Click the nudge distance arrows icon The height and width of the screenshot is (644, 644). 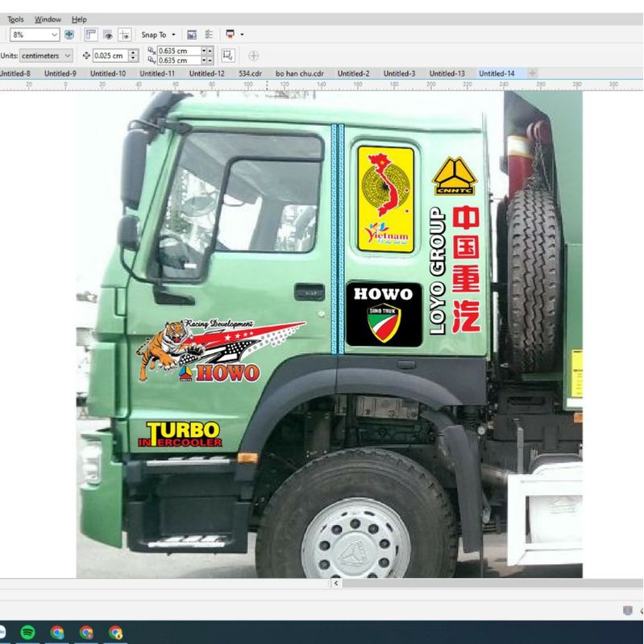[86, 56]
